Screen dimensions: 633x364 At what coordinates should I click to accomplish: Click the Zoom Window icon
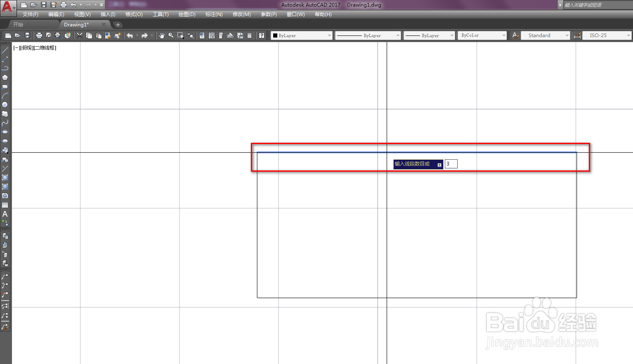coord(180,35)
